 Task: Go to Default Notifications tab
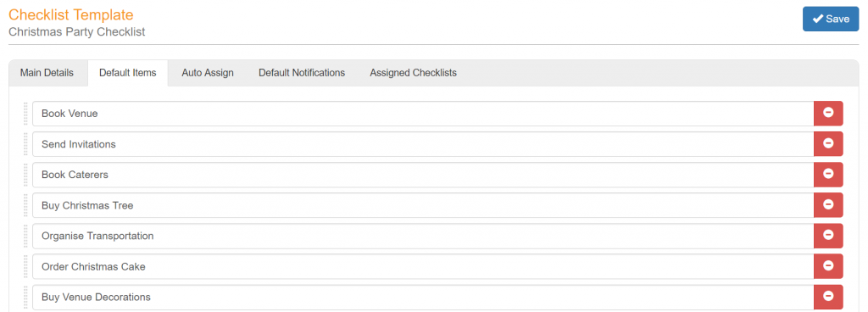click(x=302, y=73)
